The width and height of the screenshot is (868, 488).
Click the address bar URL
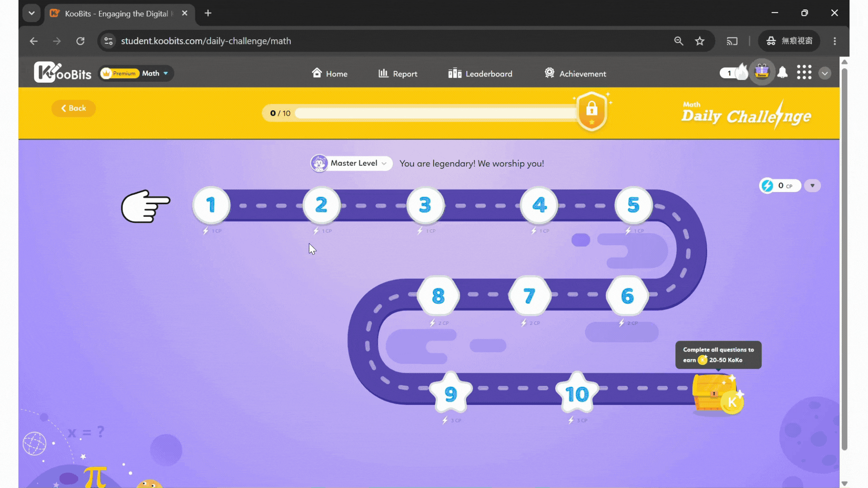[206, 41]
